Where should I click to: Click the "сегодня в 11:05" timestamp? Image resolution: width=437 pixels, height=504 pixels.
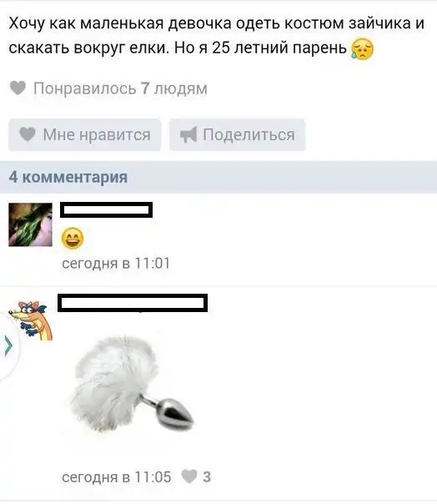116,477
